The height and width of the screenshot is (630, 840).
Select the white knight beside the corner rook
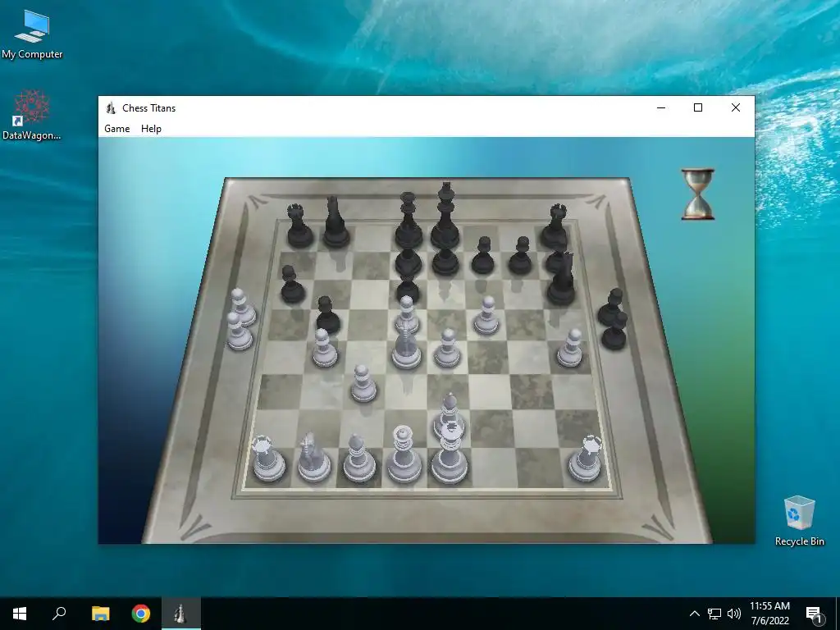[x=313, y=458]
